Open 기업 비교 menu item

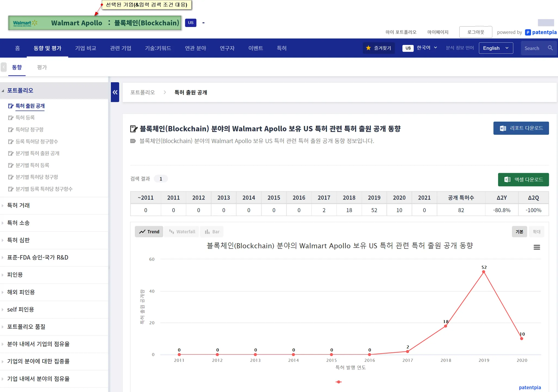coord(86,48)
